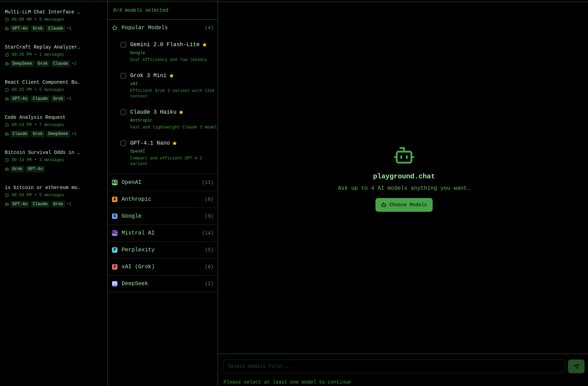Click the robot icon in Multi-LLM Chat row
588x386 pixels.
[x=7, y=29]
